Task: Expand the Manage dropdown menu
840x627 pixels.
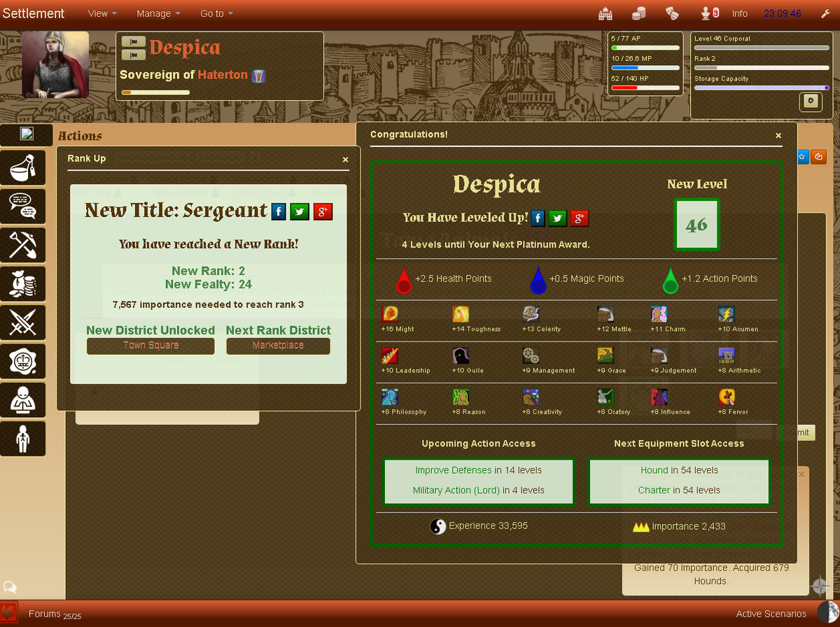Action: click(x=158, y=13)
